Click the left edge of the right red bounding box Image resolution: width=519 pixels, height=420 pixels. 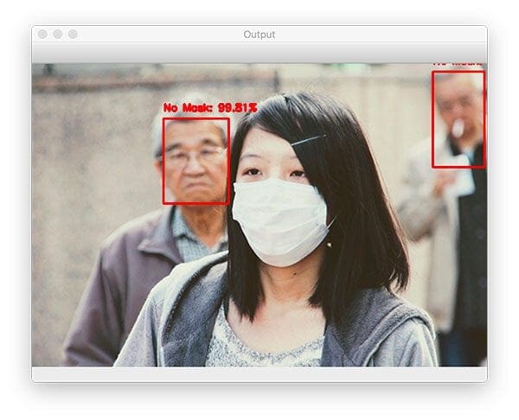coord(433,121)
